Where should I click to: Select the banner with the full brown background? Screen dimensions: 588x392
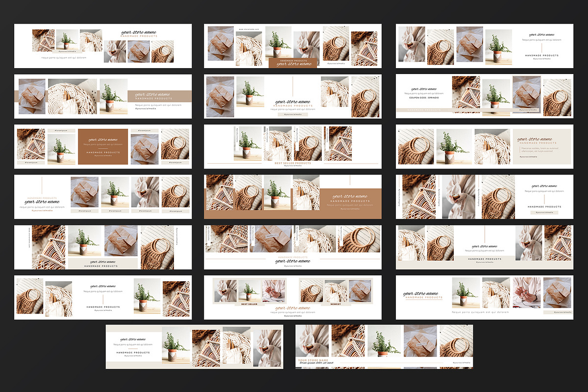[x=293, y=196]
